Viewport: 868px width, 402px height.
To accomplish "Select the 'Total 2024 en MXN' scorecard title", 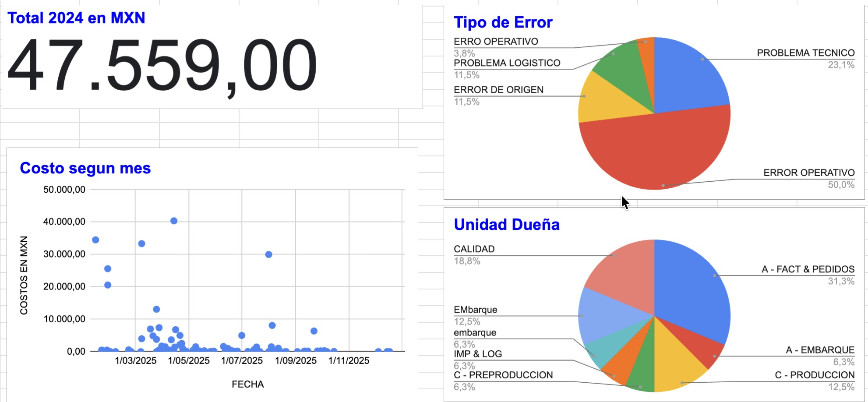I will pos(76,18).
